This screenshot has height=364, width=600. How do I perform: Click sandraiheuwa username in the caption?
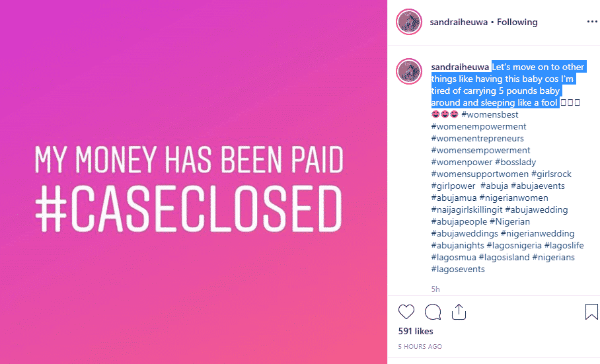coord(459,67)
